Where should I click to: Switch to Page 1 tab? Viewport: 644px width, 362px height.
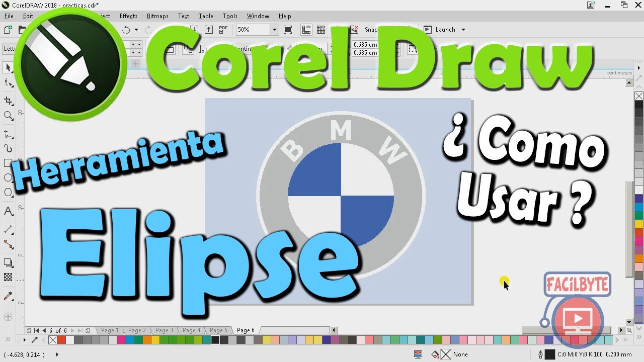(110, 330)
